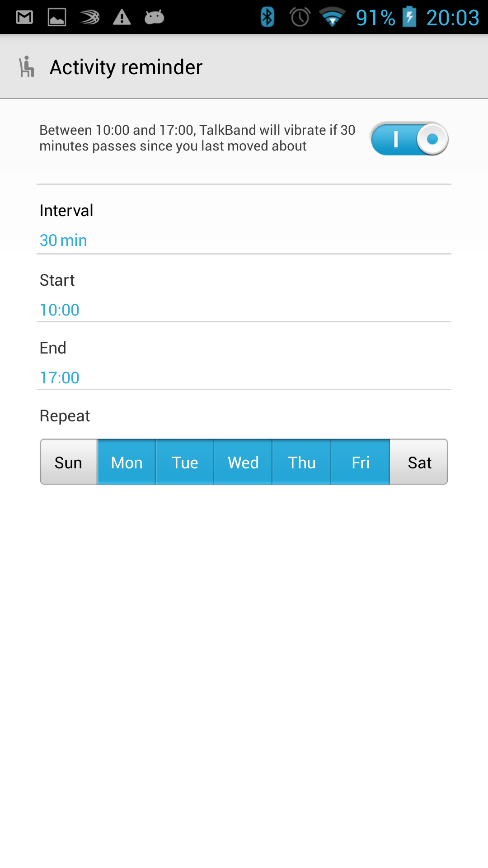This screenshot has height=868, width=488.
Task: Tap the Activity reminder title
Action: 126,67
